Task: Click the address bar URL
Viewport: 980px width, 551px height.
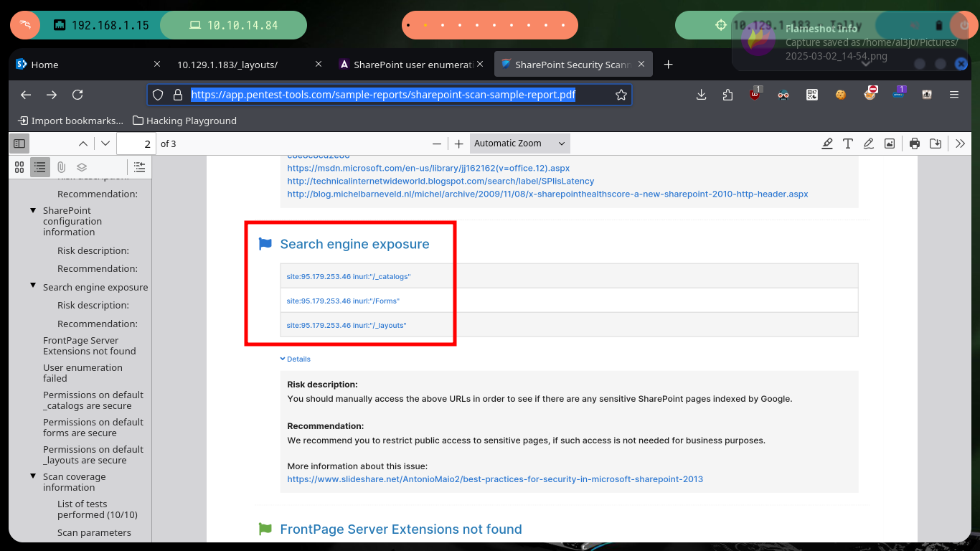Action: coord(383,95)
